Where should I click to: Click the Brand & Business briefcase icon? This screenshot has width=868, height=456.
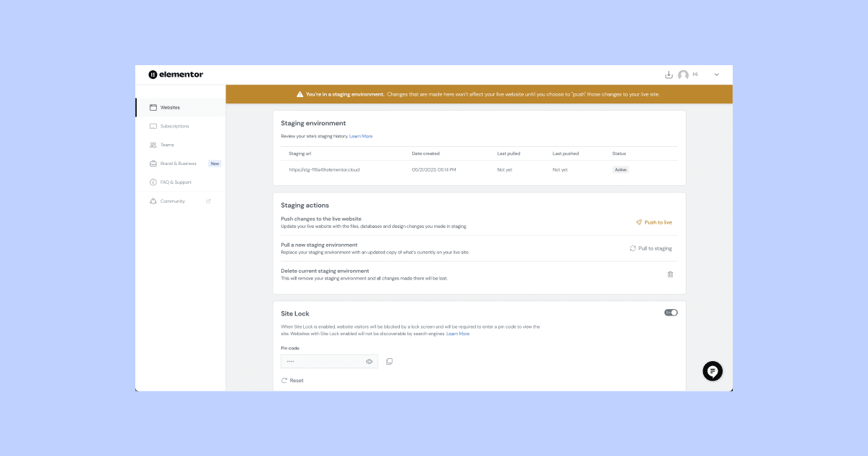click(x=153, y=163)
